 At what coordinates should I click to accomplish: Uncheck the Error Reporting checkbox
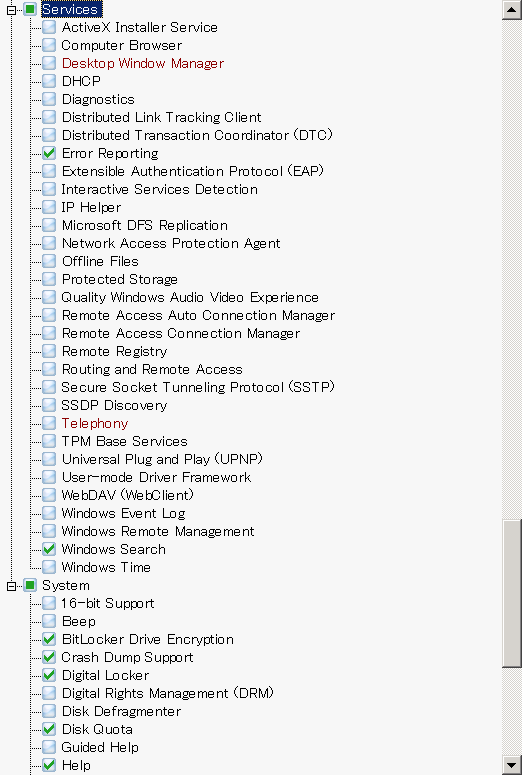pyautogui.click(x=49, y=153)
